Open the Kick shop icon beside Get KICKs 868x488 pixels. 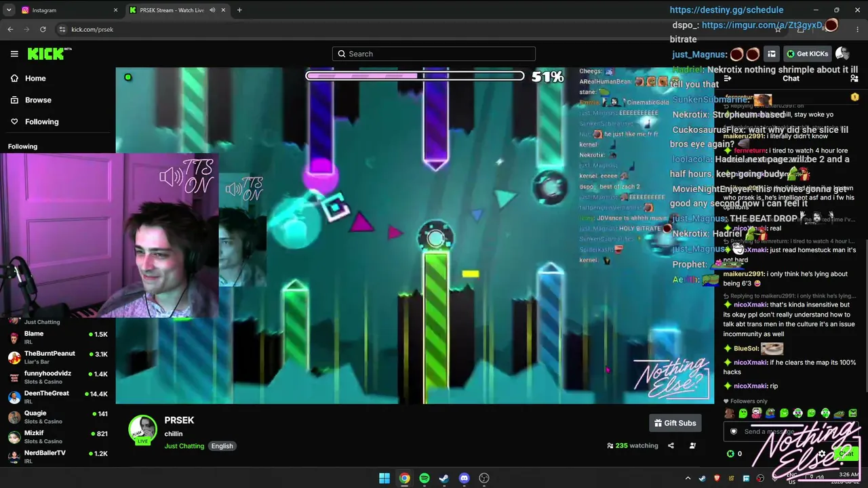tap(772, 54)
